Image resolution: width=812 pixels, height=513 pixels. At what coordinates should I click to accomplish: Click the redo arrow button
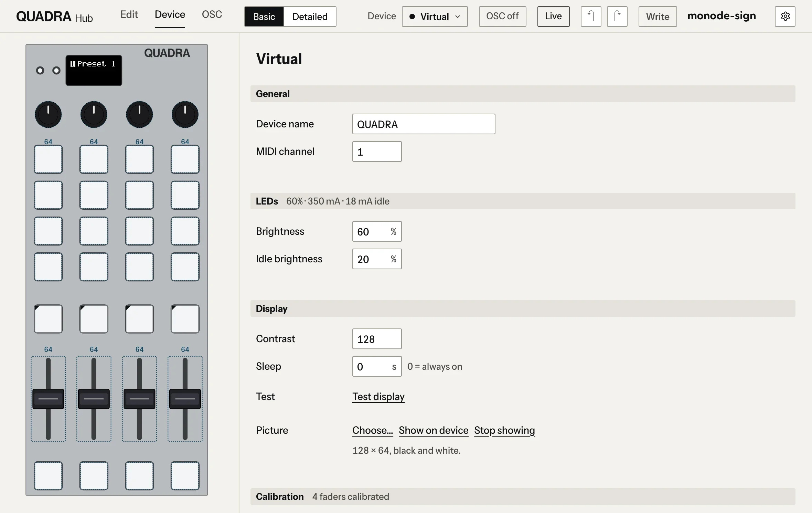click(x=617, y=16)
